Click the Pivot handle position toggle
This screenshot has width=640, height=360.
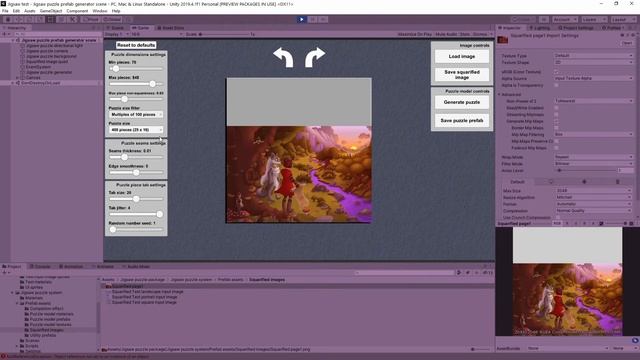click(x=90, y=19)
